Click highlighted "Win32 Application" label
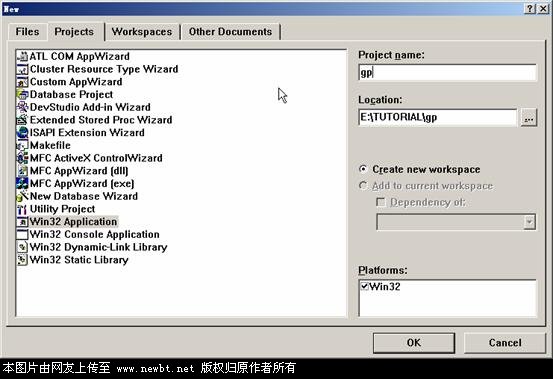 click(73, 222)
